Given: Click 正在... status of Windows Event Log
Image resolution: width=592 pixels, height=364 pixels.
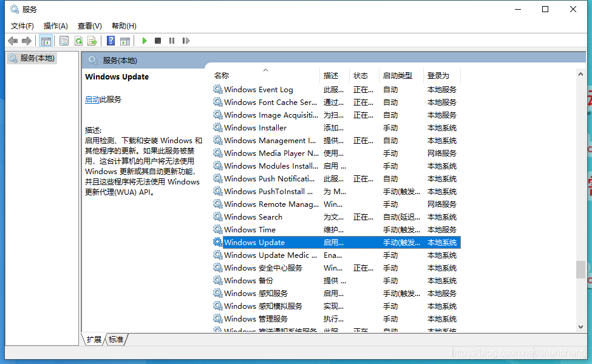Looking at the screenshot, I should point(363,89).
